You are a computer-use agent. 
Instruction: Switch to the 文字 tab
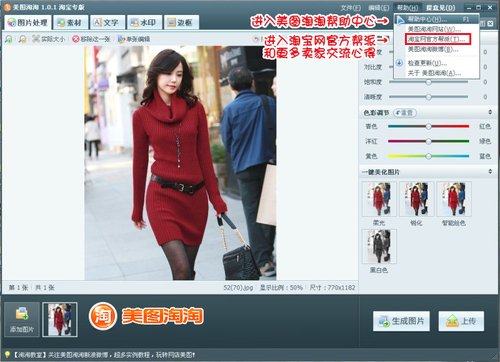107,22
